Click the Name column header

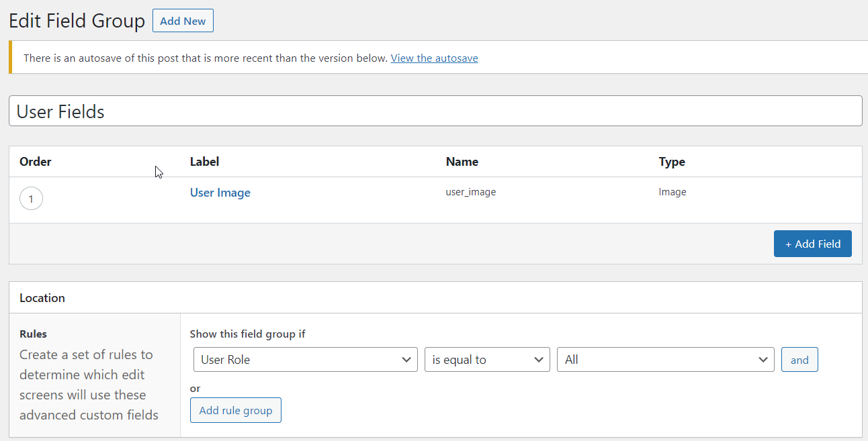[x=462, y=162]
